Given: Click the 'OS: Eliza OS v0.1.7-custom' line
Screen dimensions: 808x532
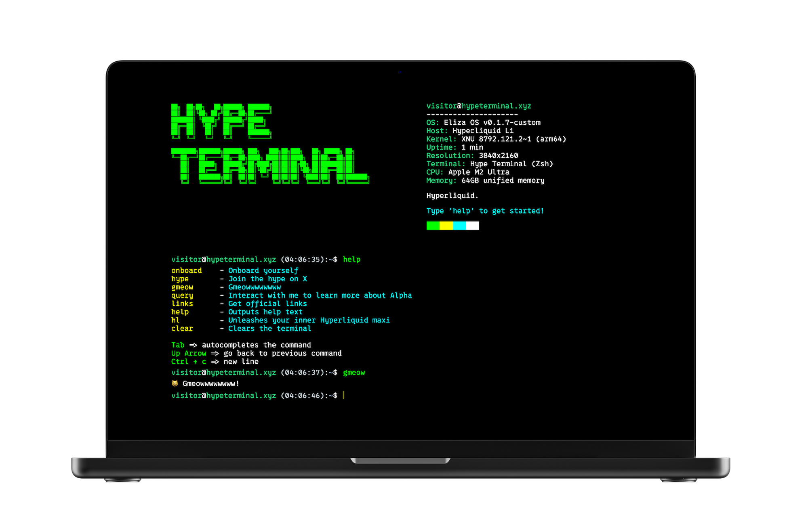Looking at the screenshot, I should [x=484, y=122].
